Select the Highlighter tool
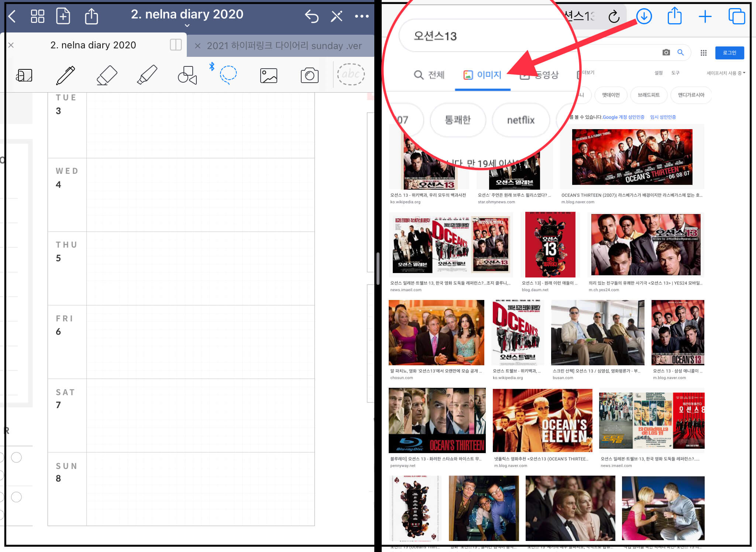The image size is (756, 552). [147, 75]
